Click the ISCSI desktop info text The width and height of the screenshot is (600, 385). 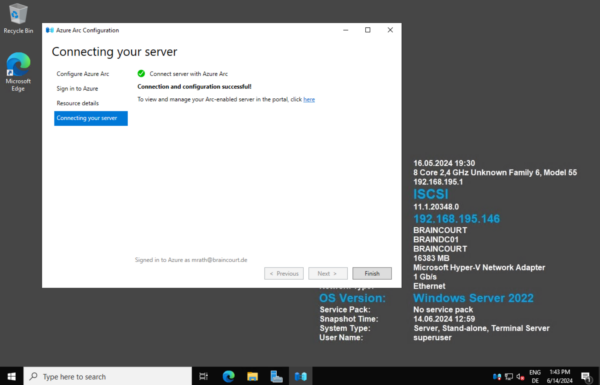tap(430, 194)
